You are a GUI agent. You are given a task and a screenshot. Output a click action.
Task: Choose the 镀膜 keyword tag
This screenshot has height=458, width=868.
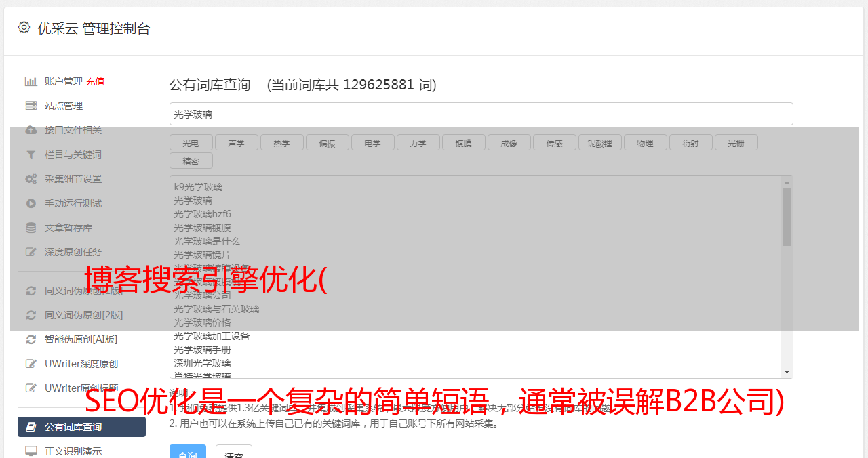click(463, 143)
